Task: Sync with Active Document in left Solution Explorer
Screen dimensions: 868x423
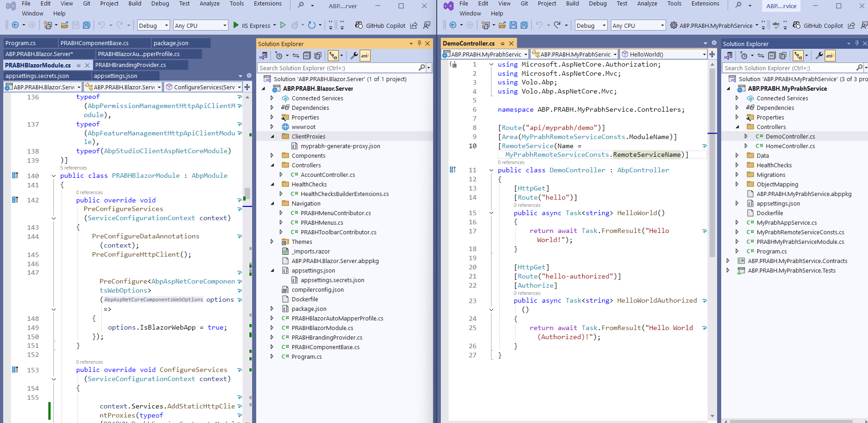Action: [296, 56]
